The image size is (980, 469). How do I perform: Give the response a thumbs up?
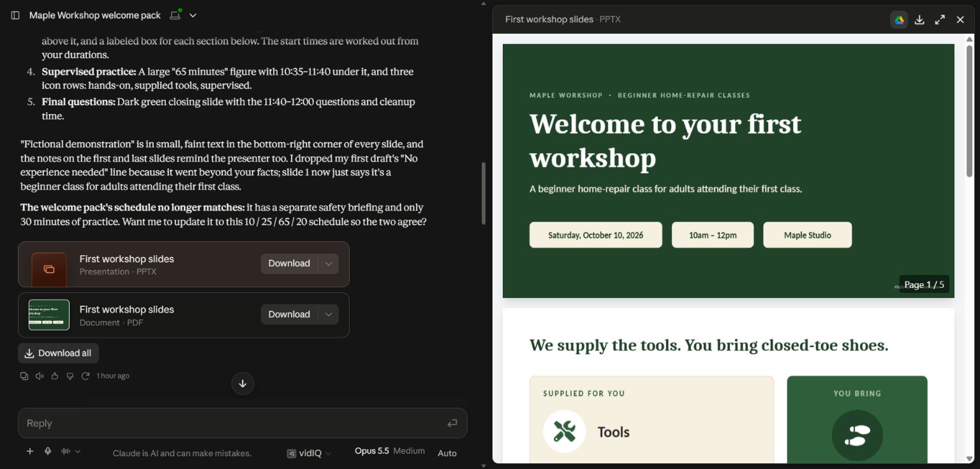click(55, 376)
